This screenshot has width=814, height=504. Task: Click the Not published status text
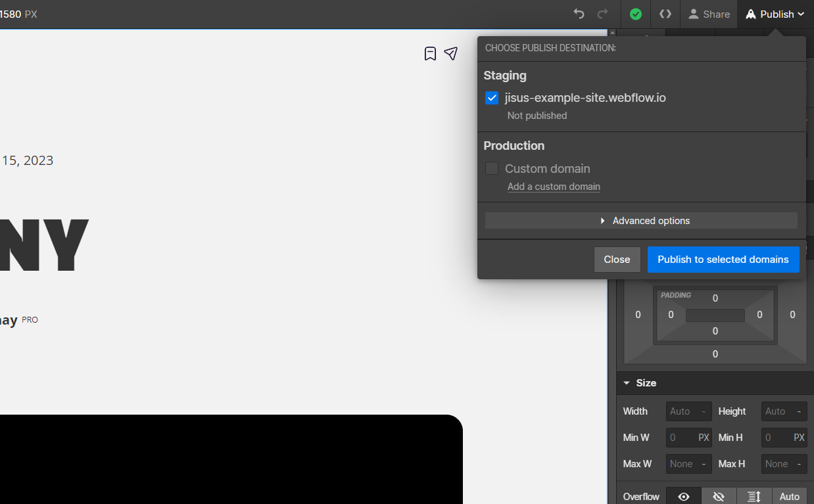(537, 116)
